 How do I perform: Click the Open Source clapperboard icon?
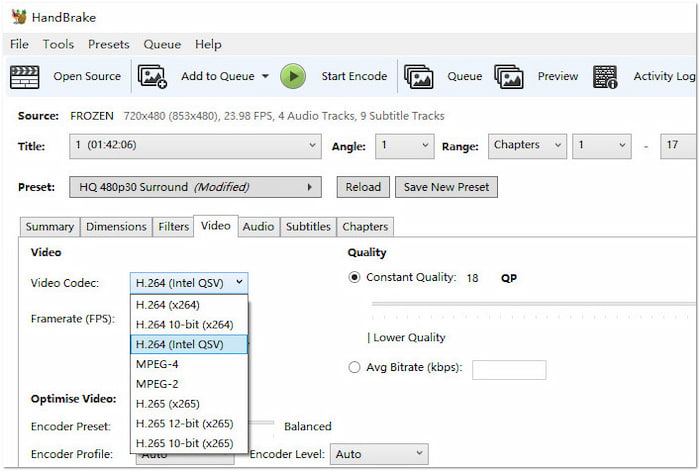[x=25, y=76]
